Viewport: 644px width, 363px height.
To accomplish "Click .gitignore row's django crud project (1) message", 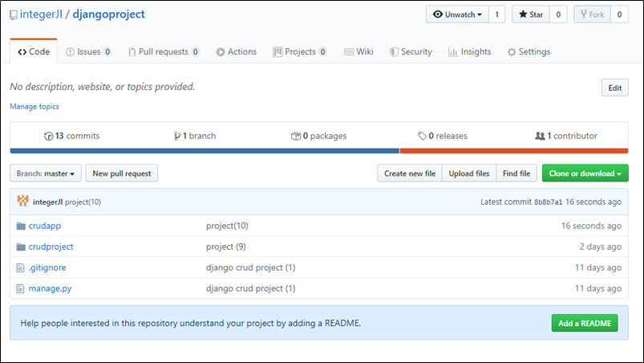I will (x=250, y=267).
